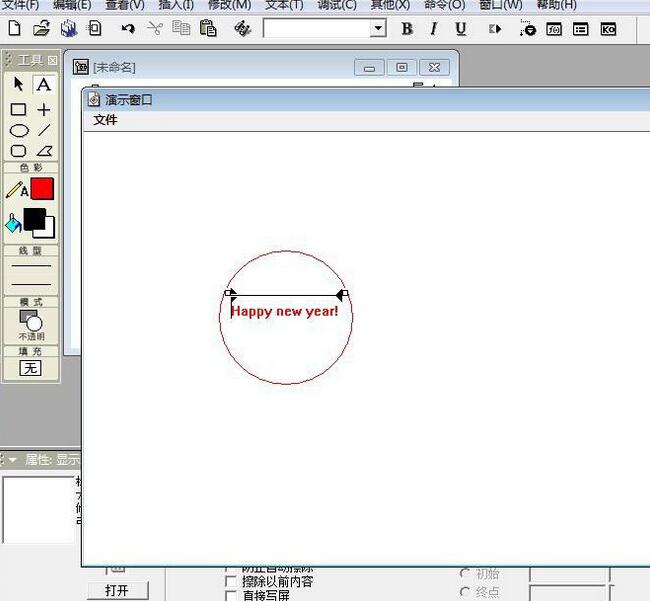Image resolution: width=650 pixels, height=601 pixels.
Task: Open the 窗口(W) menu
Action: (501, 5)
